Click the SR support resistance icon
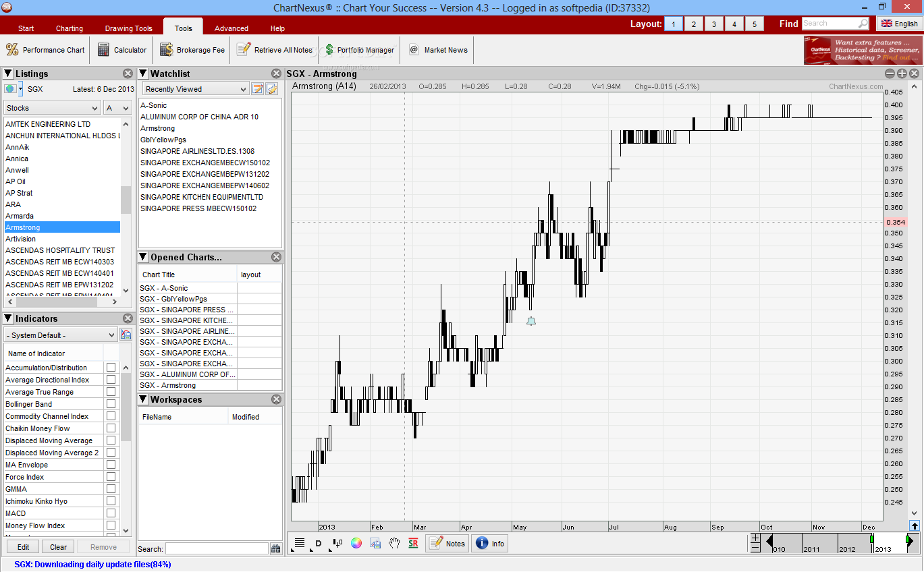This screenshot has width=924, height=572. 413,543
